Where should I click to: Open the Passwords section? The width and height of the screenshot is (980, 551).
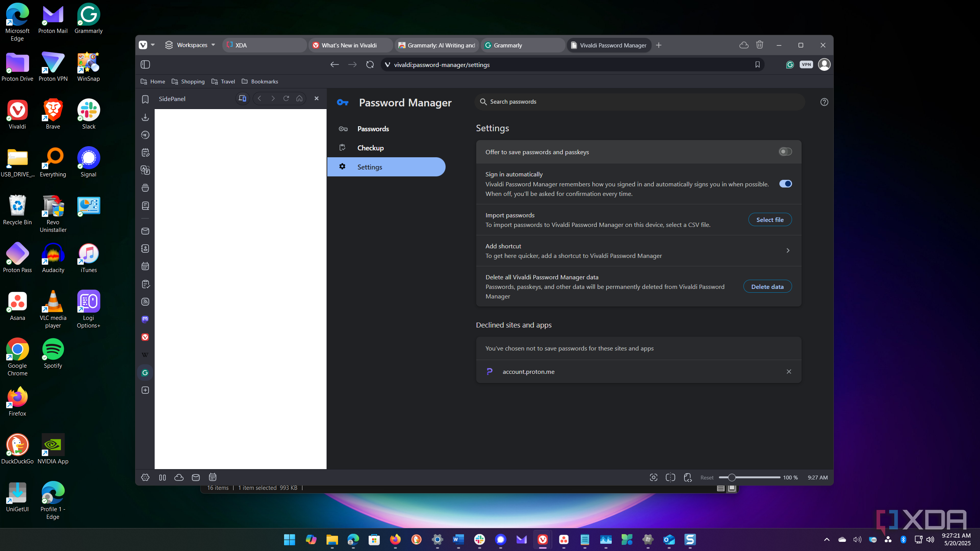point(386,129)
